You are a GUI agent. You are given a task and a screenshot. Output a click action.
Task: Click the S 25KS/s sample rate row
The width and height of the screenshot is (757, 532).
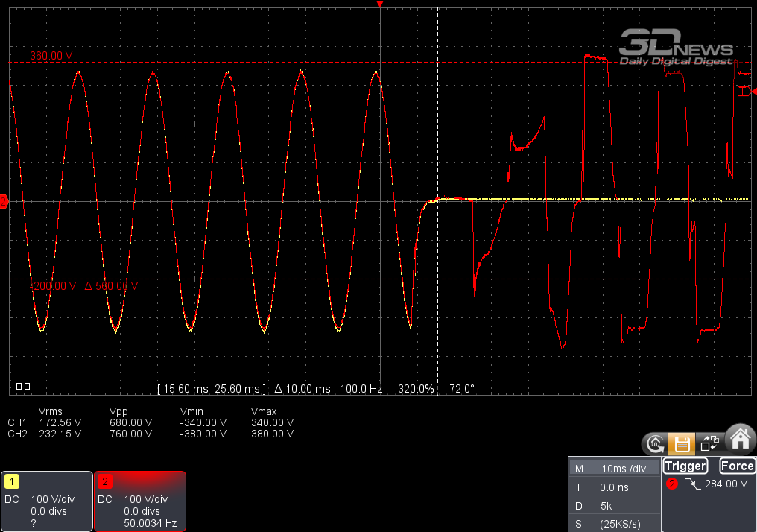pos(614,524)
